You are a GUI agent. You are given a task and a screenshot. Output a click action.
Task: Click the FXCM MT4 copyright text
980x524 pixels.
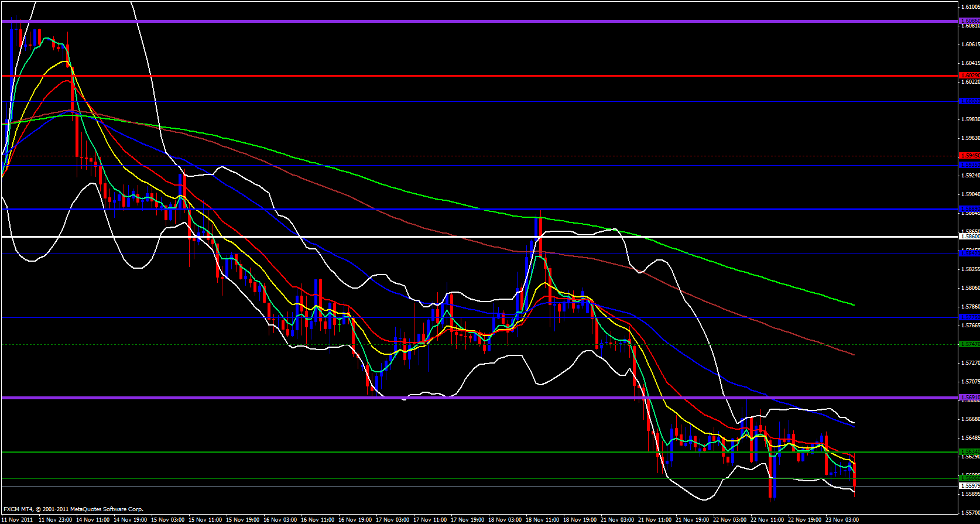click(73, 509)
